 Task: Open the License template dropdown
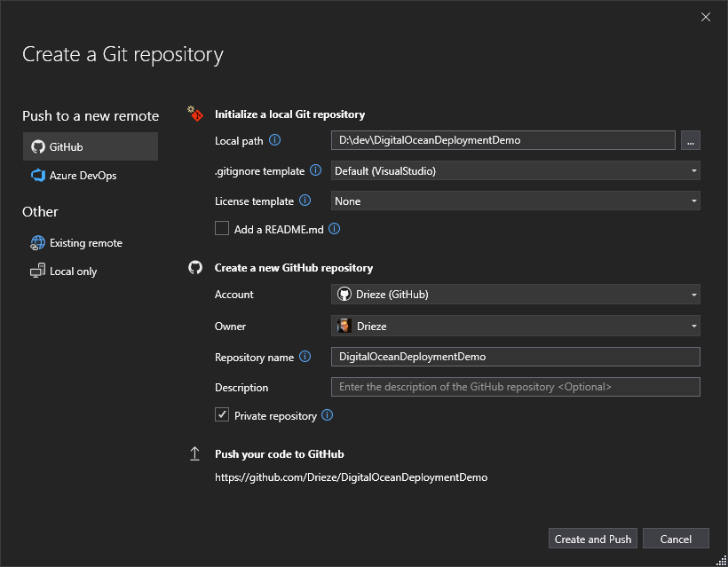515,201
